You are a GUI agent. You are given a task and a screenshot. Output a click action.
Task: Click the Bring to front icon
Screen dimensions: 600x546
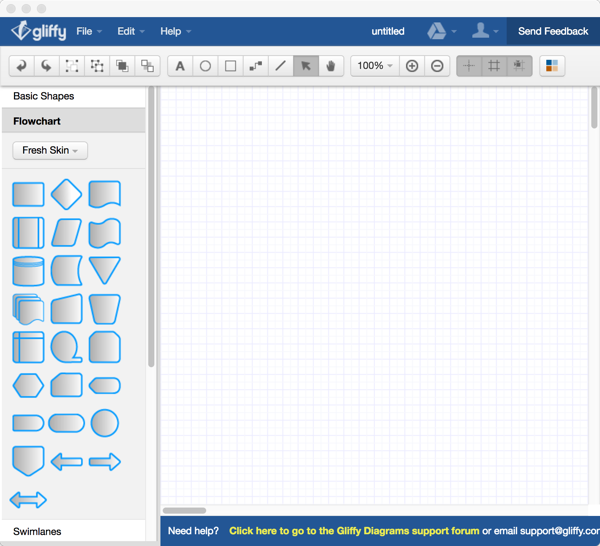coord(122,66)
